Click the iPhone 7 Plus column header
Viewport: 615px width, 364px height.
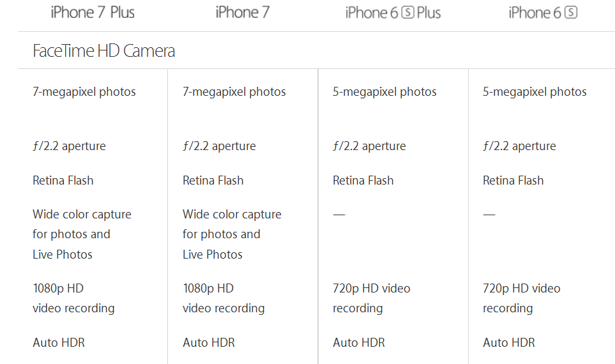tap(93, 13)
